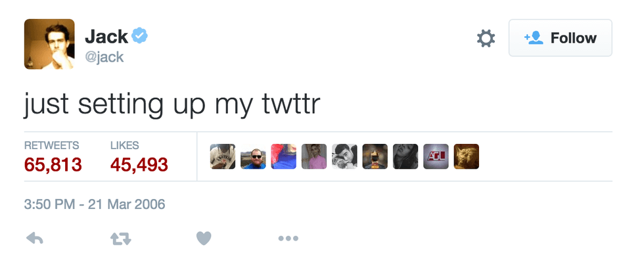
Task: Click the reply arrow icon
Action: point(34,238)
